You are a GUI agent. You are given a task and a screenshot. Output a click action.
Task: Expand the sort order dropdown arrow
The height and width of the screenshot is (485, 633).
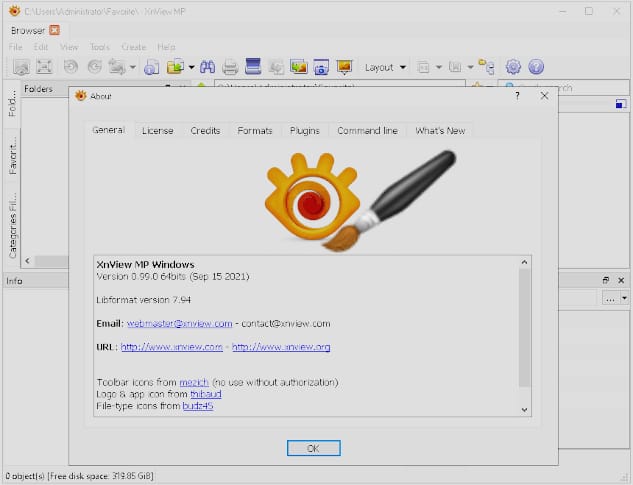point(470,67)
